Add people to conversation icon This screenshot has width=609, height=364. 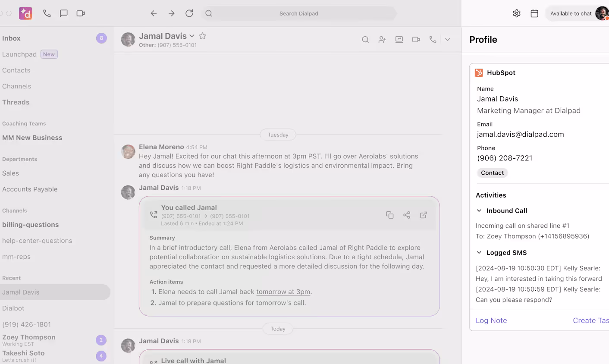click(x=382, y=40)
